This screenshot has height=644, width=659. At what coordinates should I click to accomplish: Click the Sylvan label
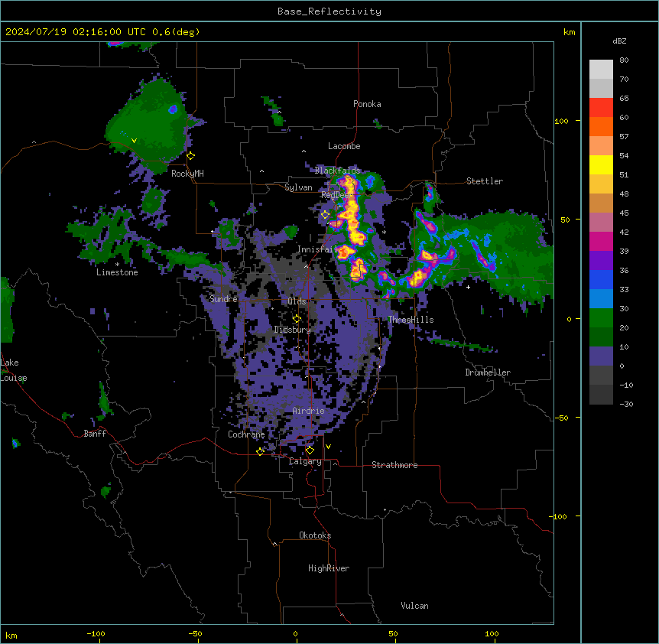pyautogui.click(x=298, y=187)
